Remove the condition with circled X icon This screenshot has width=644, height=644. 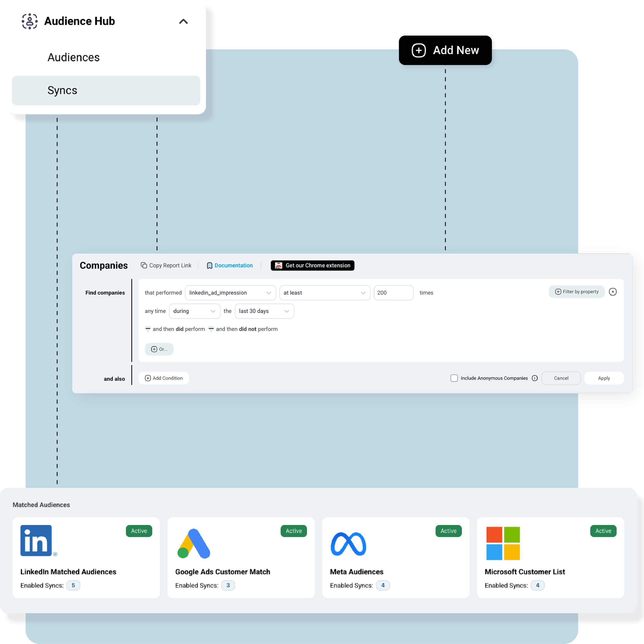[x=613, y=292]
